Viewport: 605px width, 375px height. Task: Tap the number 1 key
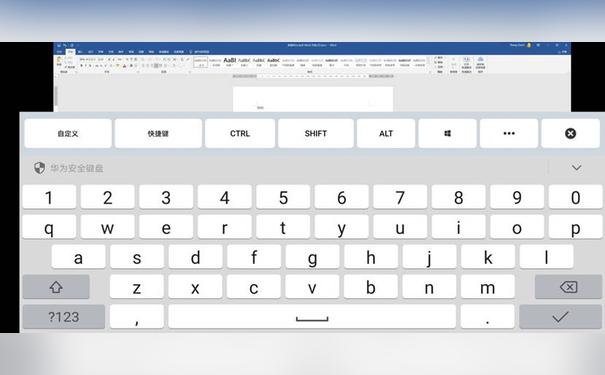click(49, 197)
